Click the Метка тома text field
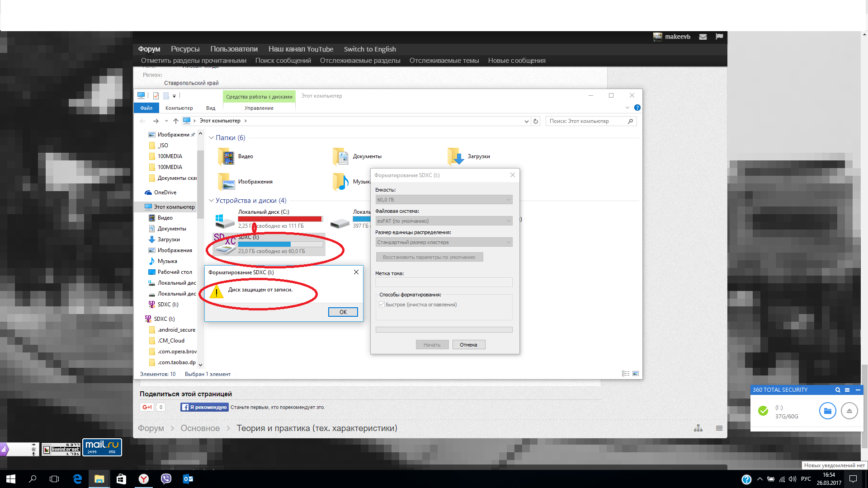 (443, 282)
